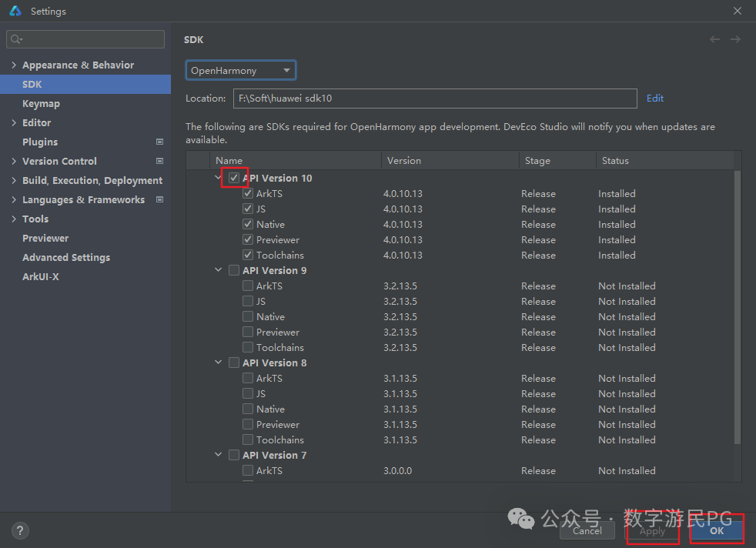
Task: Open the ArkUI-X settings page
Action: (x=41, y=276)
